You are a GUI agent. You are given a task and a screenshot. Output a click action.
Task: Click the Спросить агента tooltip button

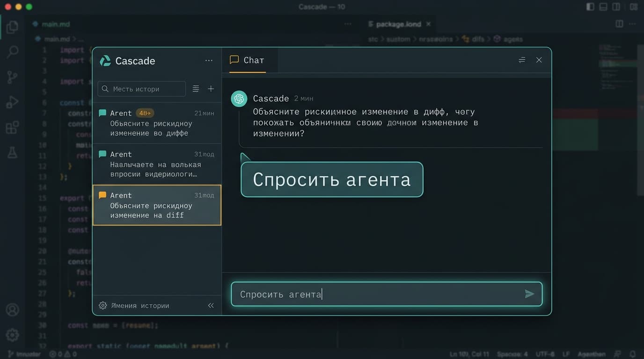point(332,179)
